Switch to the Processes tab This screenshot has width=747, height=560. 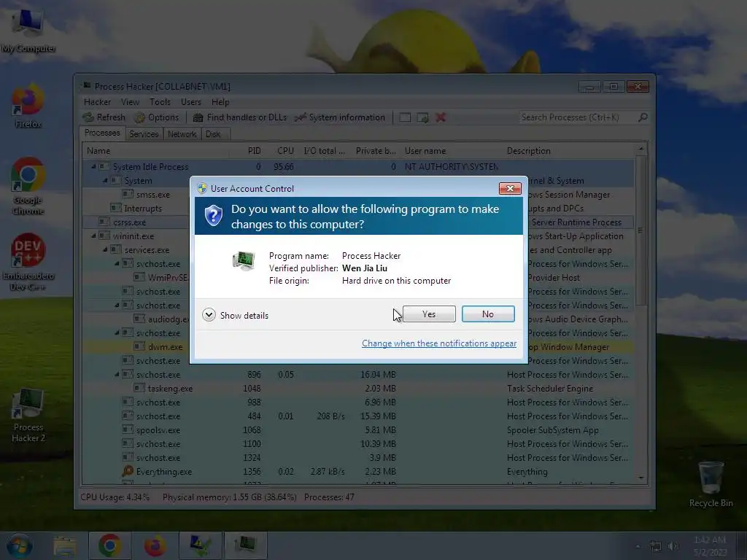pos(102,133)
